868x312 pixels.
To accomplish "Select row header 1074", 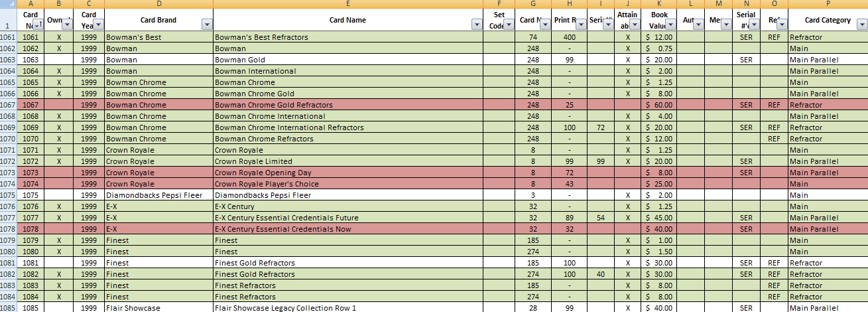I will [7, 184].
